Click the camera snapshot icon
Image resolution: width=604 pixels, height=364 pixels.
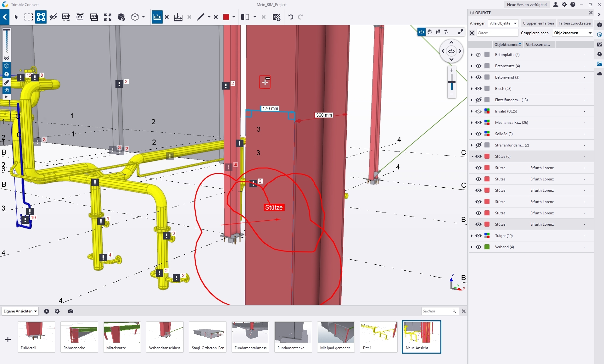[x=71, y=311]
